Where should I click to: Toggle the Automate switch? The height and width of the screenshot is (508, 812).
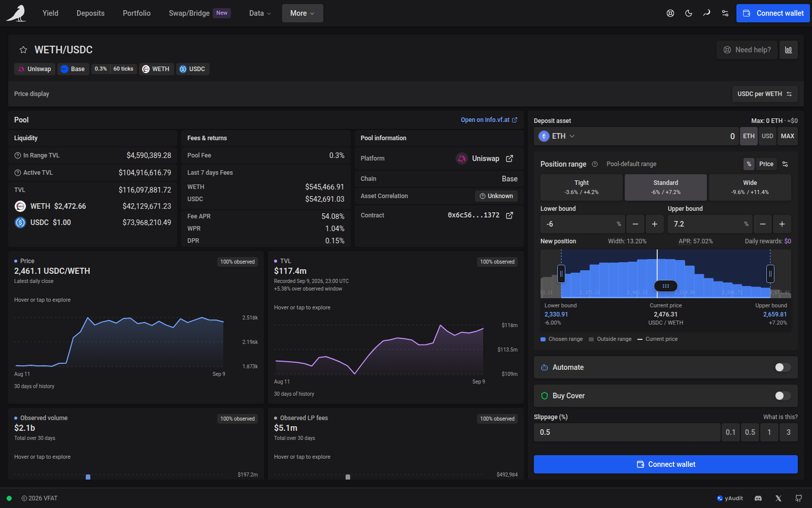pyautogui.click(x=783, y=367)
